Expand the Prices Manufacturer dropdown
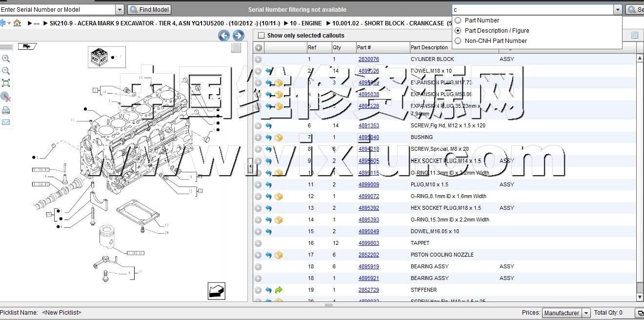 coord(586,313)
